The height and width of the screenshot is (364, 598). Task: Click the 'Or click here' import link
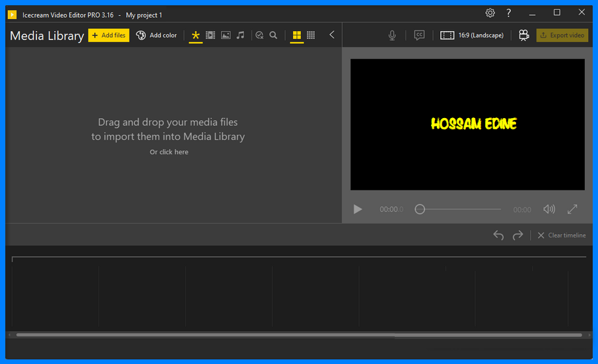click(169, 152)
